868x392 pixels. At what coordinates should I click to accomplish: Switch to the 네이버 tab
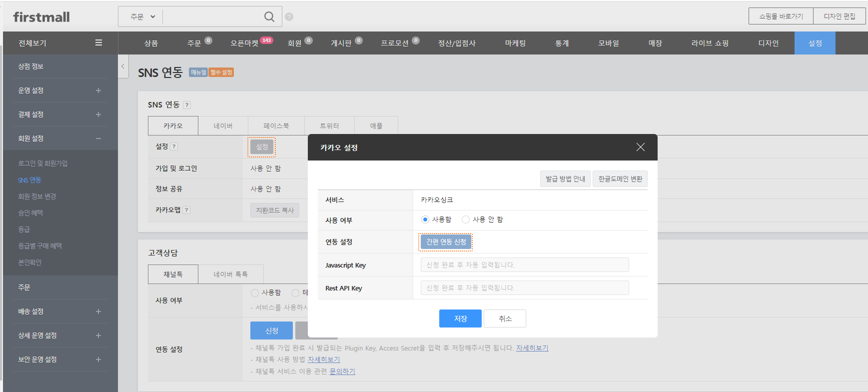point(223,126)
